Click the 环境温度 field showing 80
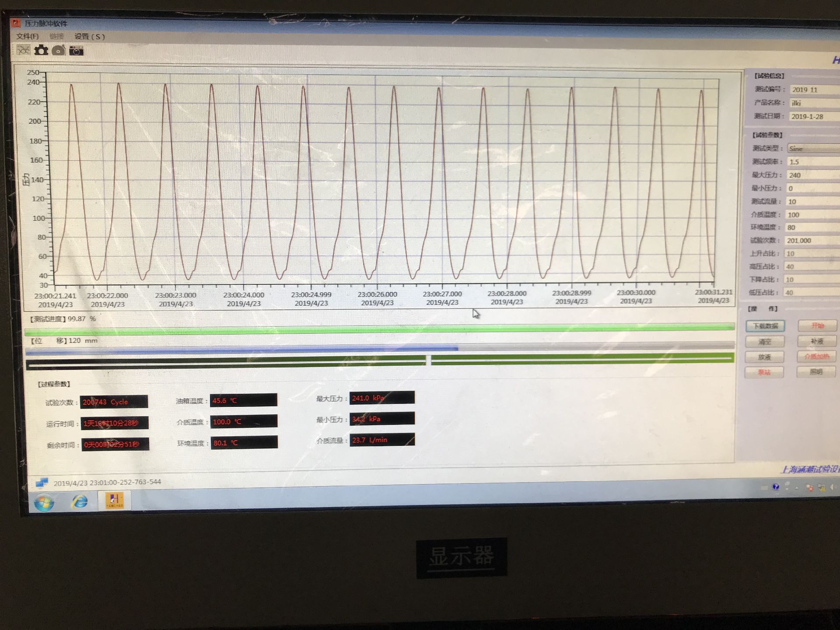840x630 pixels. point(812,227)
